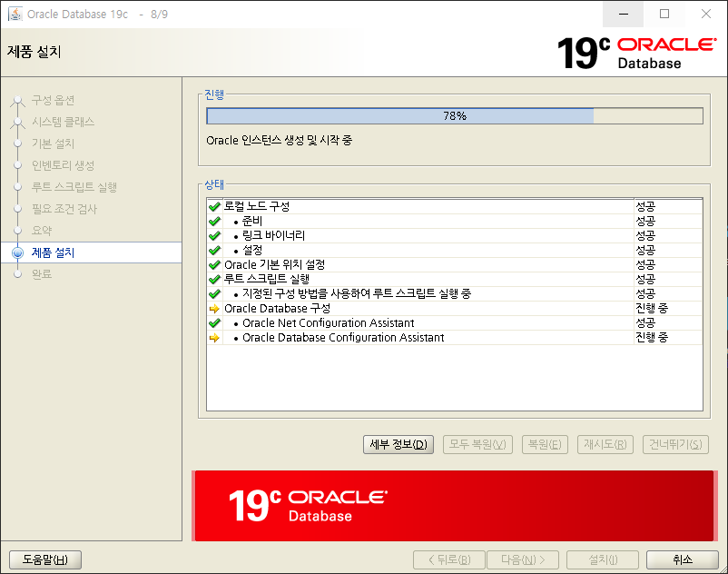The image size is (728, 574).
Task: Click the 제품 설치 active step bullet
Action: (x=17, y=252)
